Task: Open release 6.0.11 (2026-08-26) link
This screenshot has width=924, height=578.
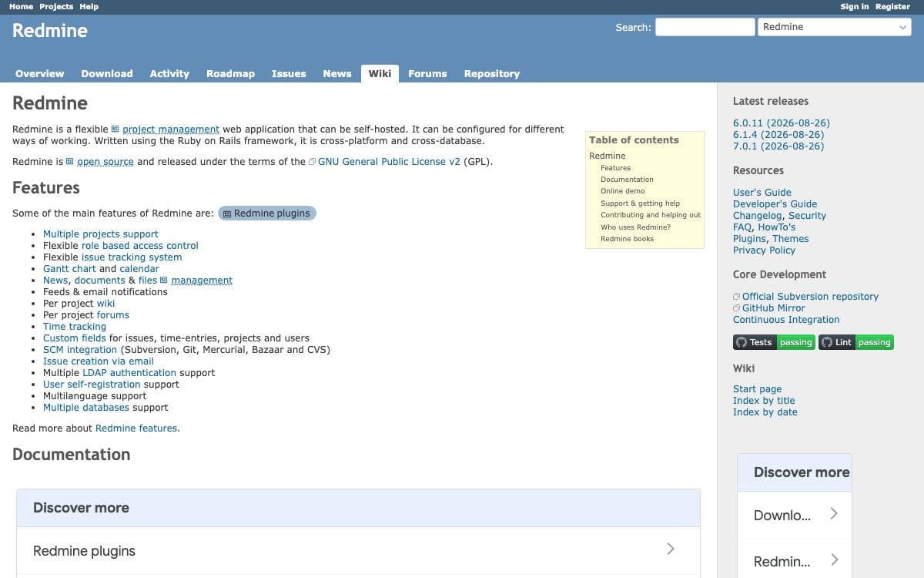Action: click(782, 123)
